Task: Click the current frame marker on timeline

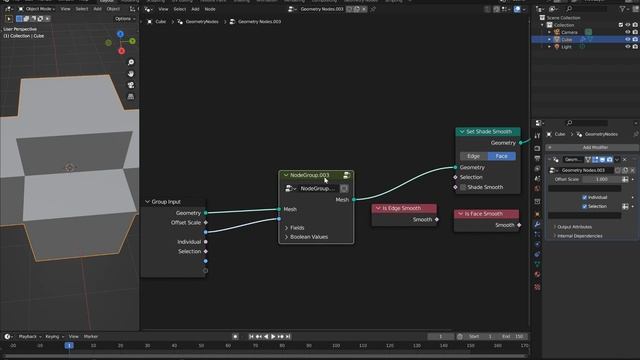Action: tap(69, 346)
